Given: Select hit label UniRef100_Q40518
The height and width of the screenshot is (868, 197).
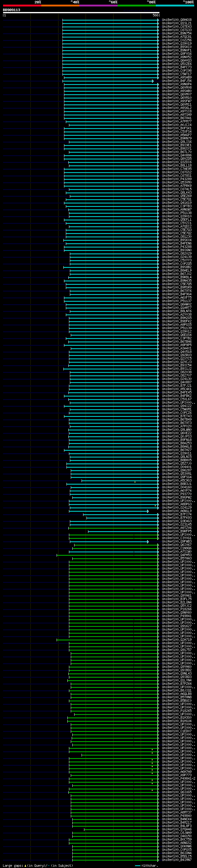Looking at the screenshot, I should [x=177, y=352].
